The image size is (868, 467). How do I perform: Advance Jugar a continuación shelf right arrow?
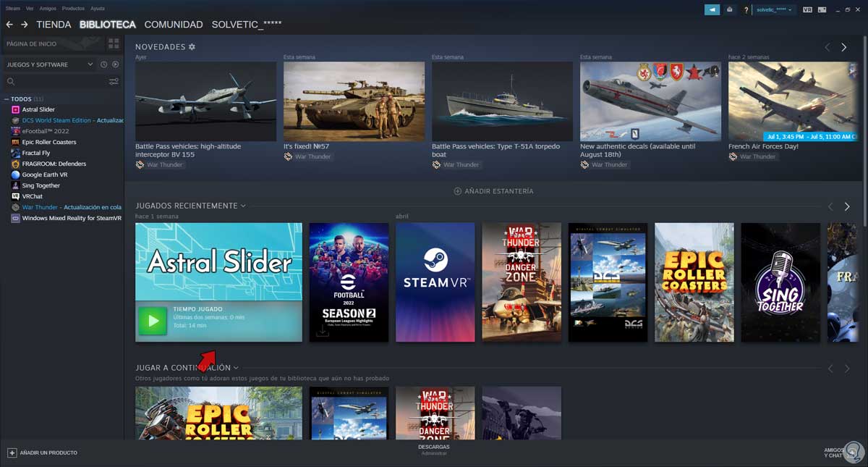point(847,369)
